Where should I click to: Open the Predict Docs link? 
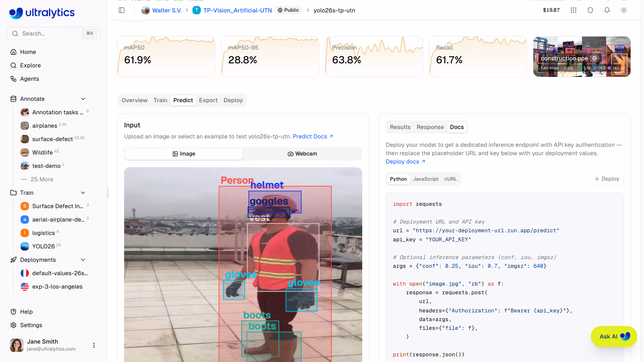click(313, 136)
